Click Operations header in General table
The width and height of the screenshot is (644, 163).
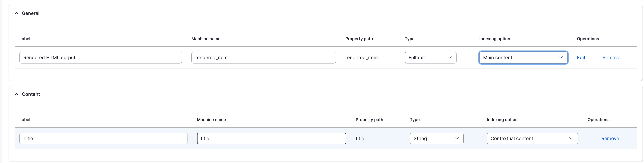[x=588, y=39]
